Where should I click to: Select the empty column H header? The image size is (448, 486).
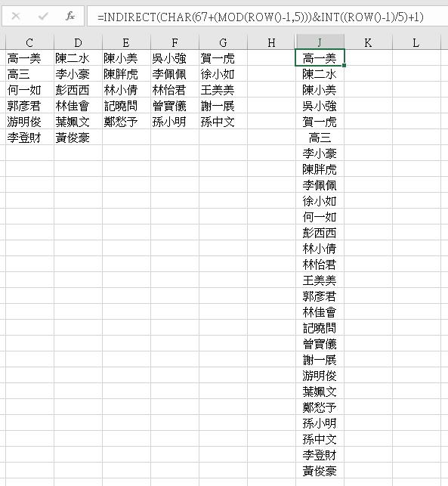pyautogui.click(x=271, y=42)
